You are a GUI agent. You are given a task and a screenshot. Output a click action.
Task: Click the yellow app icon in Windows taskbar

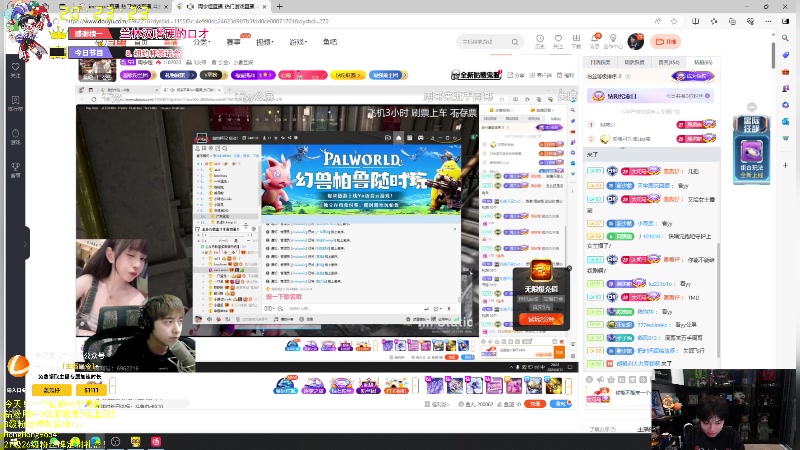point(135,442)
